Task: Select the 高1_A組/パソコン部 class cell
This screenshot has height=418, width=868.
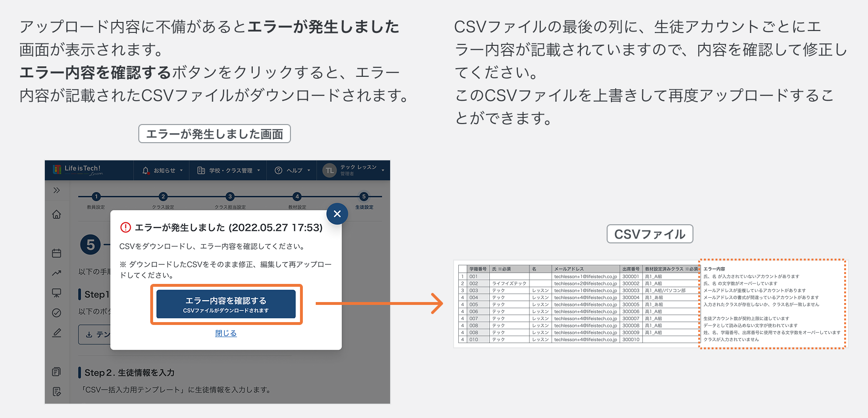Action: (671, 290)
